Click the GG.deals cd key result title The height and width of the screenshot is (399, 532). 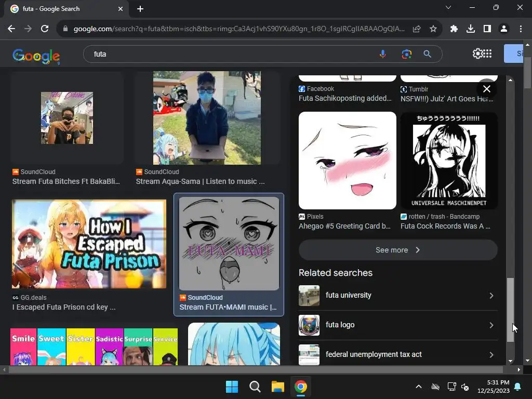coord(64,307)
